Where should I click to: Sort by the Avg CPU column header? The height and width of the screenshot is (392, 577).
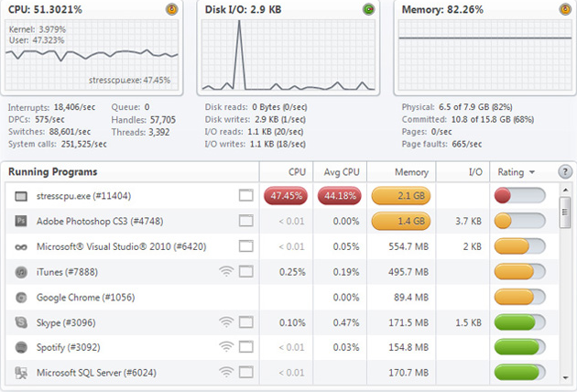pyautogui.click(x=340, y=172)
